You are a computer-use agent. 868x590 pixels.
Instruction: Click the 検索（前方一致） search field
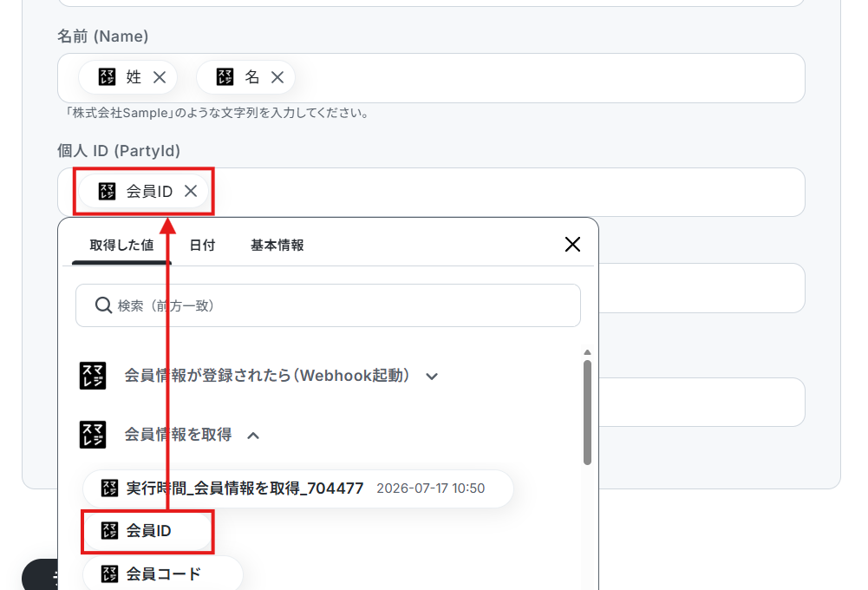(328, 305)
